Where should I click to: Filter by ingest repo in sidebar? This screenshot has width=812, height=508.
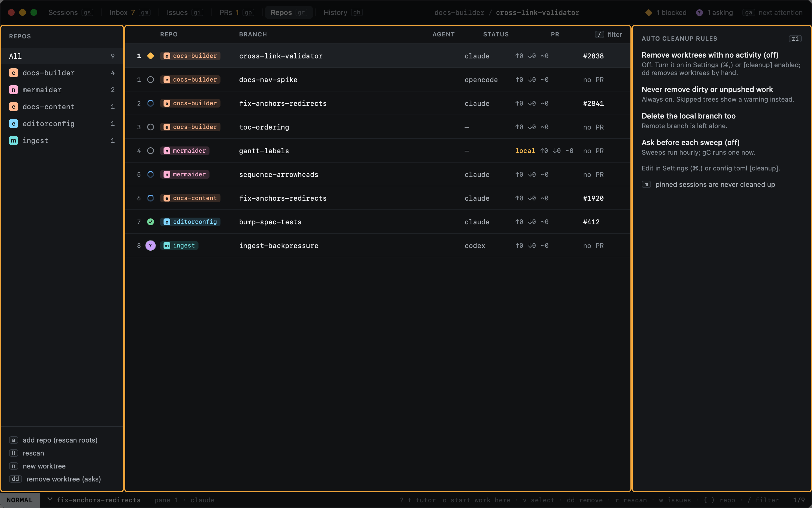[62, 141]
